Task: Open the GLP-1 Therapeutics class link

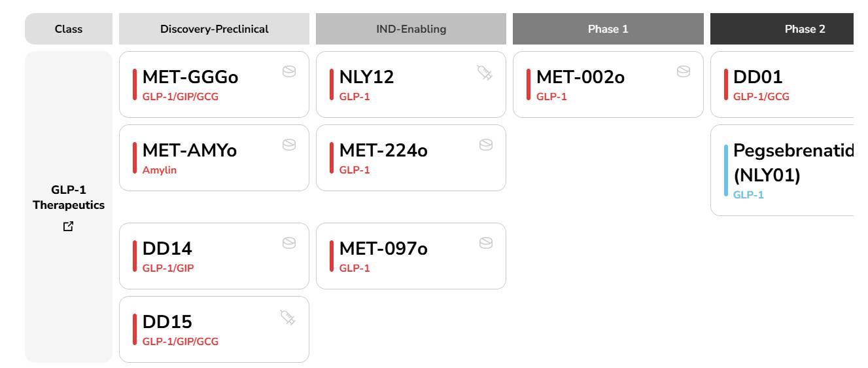Action: click(69, 197)
